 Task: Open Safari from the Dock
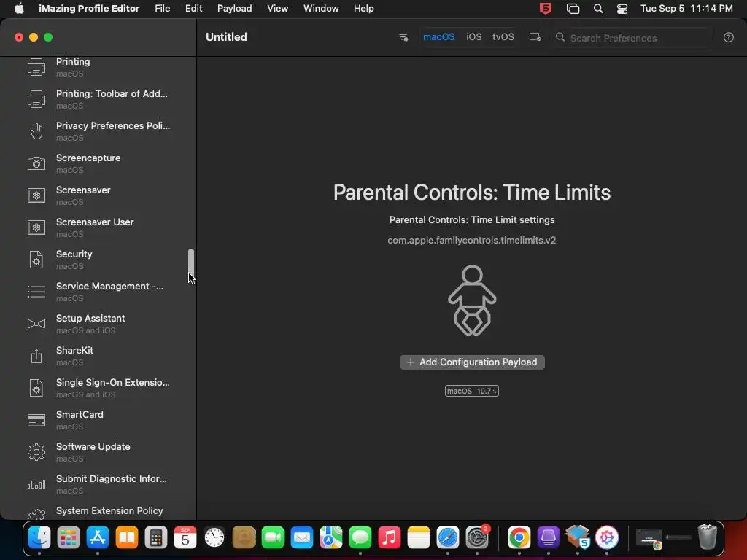(x=448, y=537)
